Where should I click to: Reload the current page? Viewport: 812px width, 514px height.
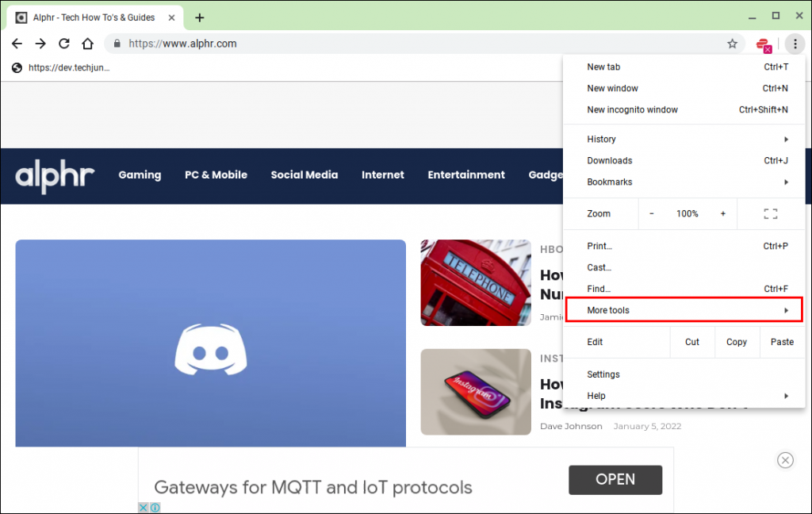click(63, 44)
